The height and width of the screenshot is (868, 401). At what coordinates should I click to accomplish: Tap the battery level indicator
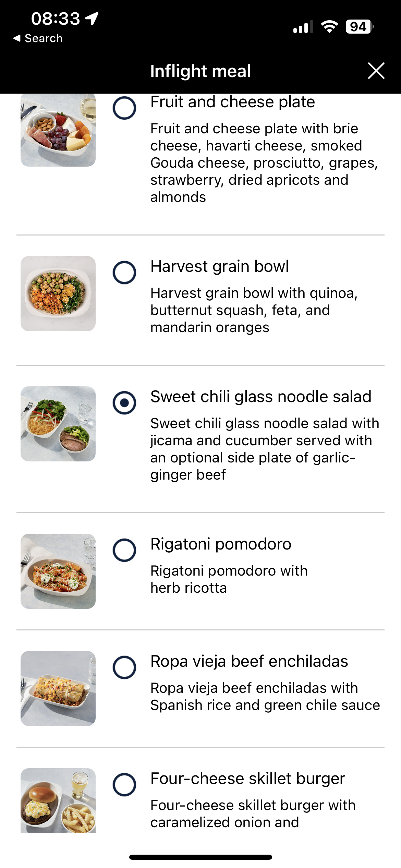(x=359, y=27)
